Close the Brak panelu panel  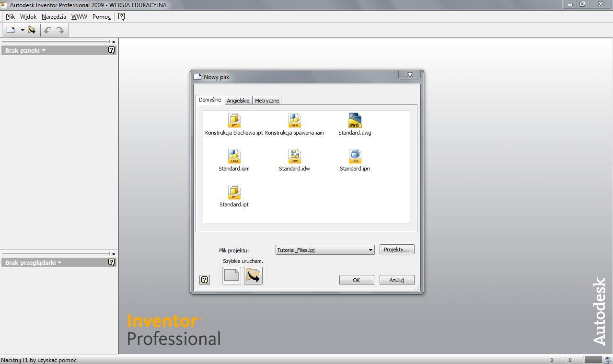(x=114, y=42)
